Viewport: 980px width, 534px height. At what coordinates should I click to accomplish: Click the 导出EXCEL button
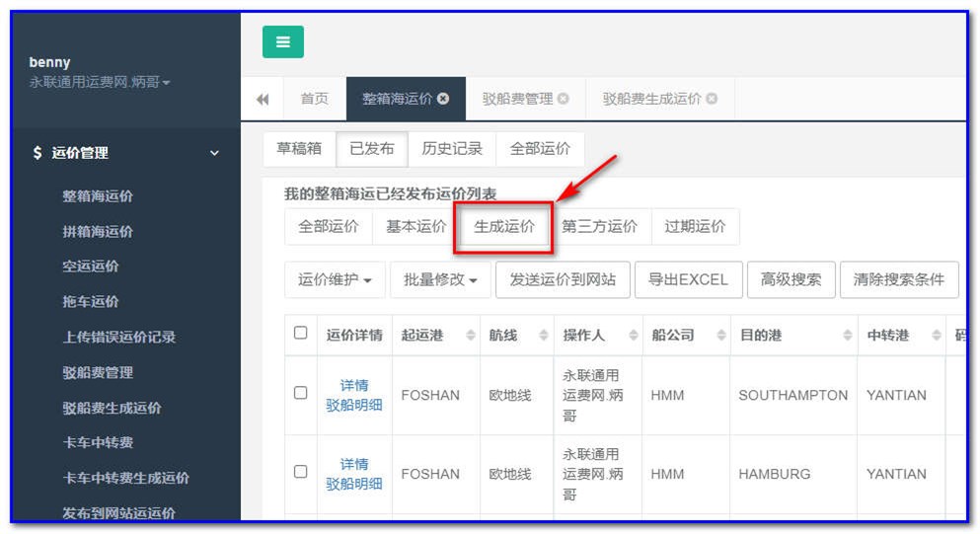coord(688,279)
